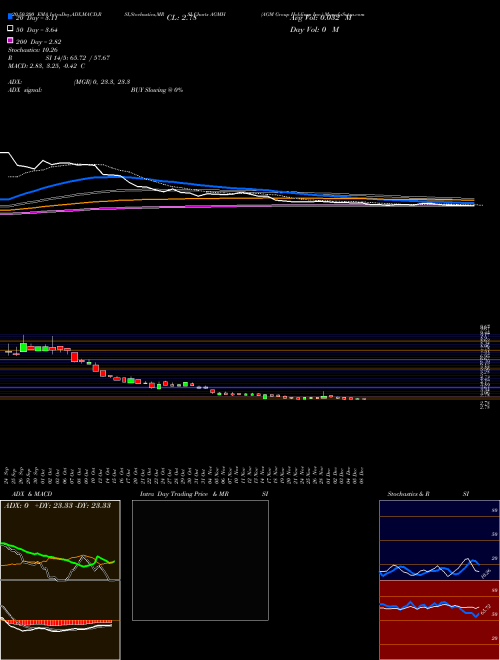Click the 'CL: 2.75' closing price label
Viewport: 500px width, 660px height.
point(182,18)
